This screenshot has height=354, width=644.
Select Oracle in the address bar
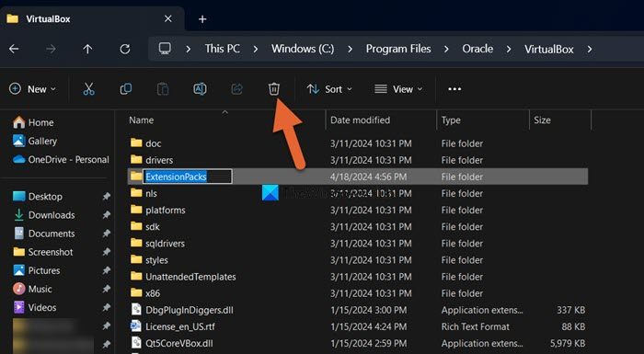tap(477, 49)
